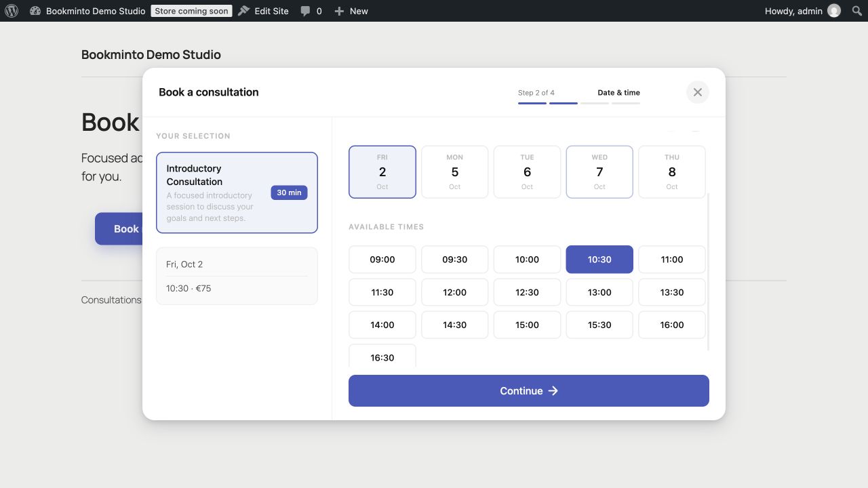Click the Store coming soon badge
The width and height of the screenshot is (868, 488).
point(191,11)
